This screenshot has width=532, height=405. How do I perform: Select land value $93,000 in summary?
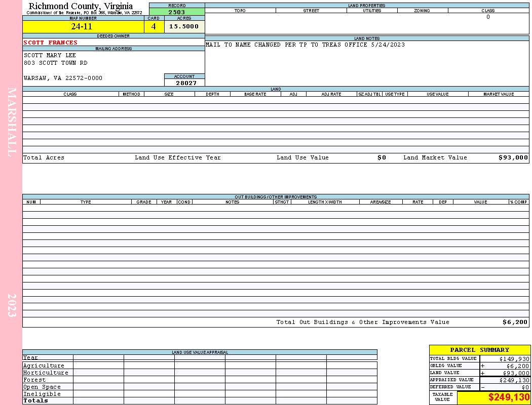[516, 373]
